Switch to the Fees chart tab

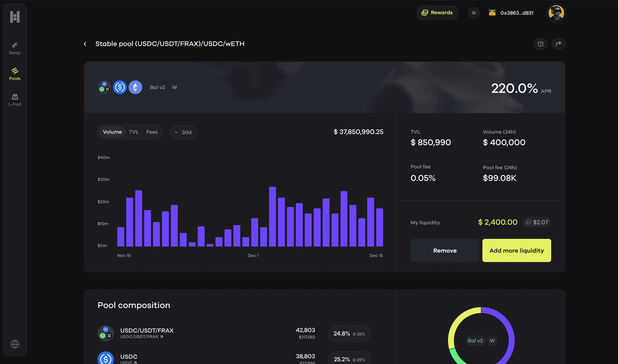pos(152,132)
